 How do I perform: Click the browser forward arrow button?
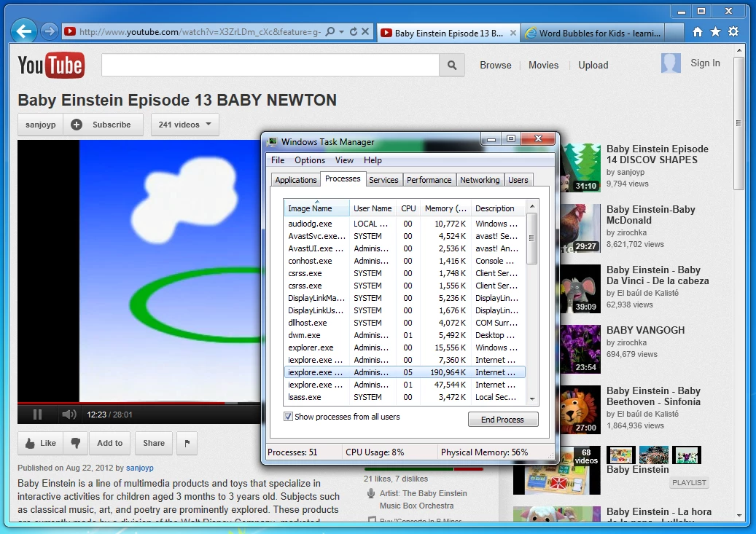click(49, 32)
